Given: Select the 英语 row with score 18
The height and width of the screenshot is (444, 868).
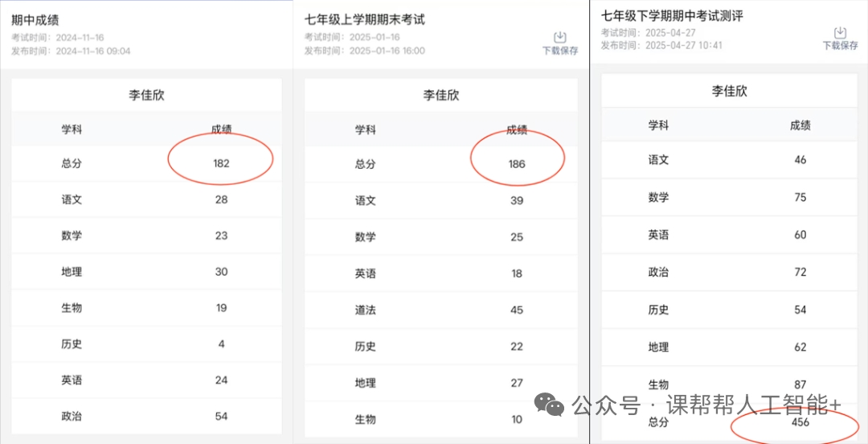Looking at the screenshot, I should 440,273.
